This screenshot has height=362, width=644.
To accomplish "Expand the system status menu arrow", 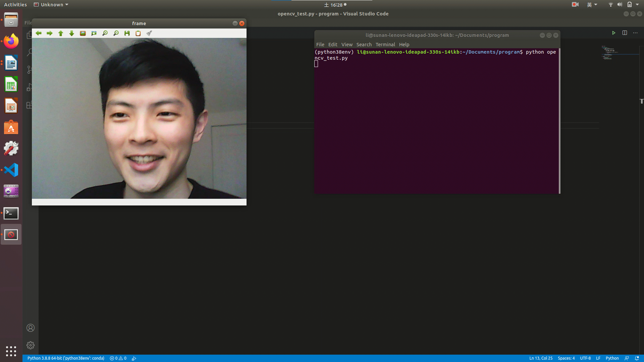I will (x=637, y=5).
